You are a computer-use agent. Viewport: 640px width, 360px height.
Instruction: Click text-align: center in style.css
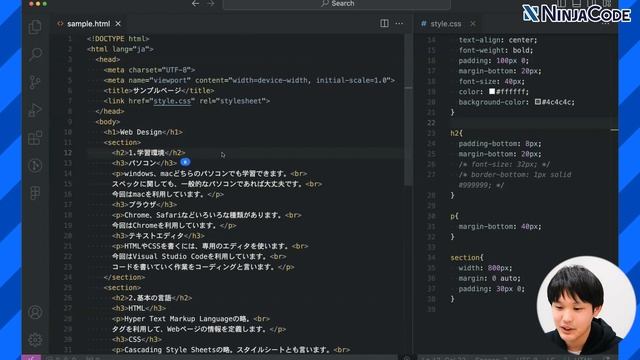(x=498, y=40)
